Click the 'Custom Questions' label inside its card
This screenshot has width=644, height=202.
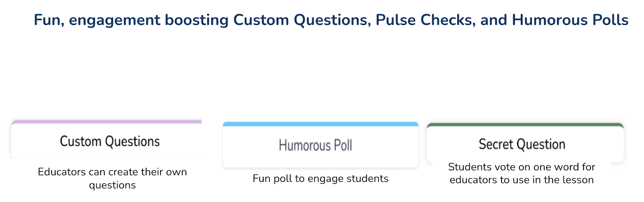click(x=110, y=141)
